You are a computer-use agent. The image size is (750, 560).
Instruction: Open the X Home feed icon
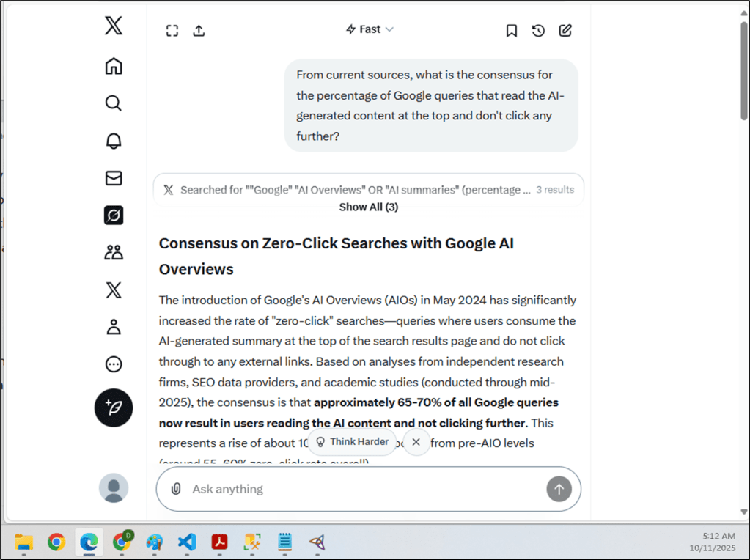tap(114, 66)
